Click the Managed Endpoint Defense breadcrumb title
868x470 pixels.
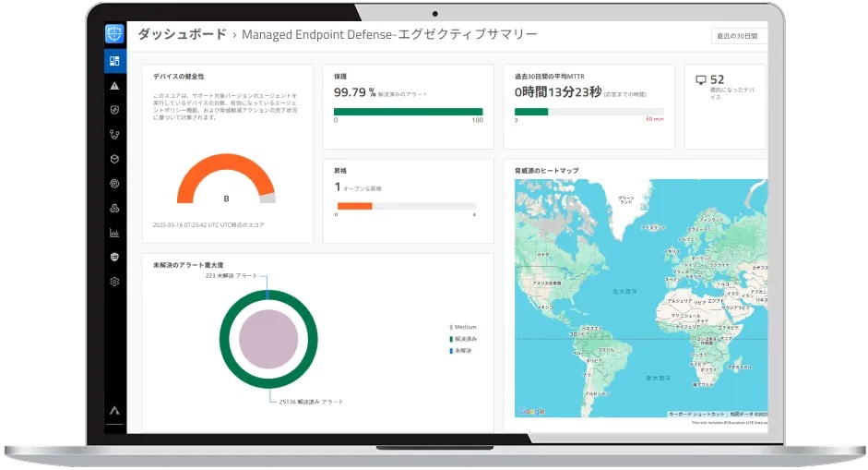389,34
